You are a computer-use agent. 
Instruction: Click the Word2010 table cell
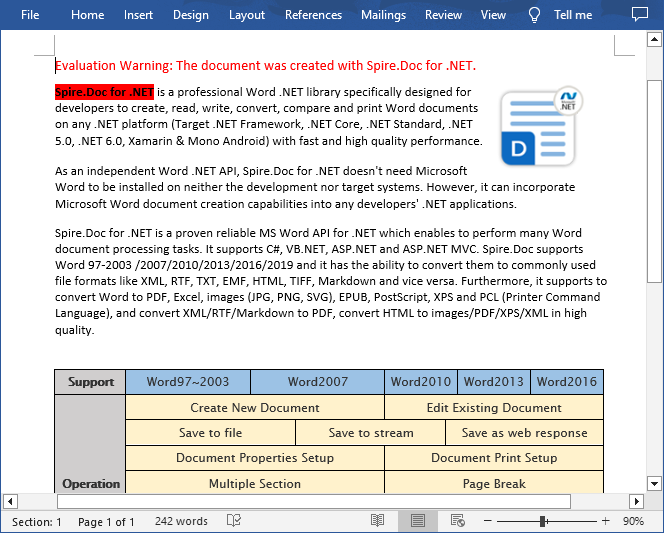click(421, 382)
